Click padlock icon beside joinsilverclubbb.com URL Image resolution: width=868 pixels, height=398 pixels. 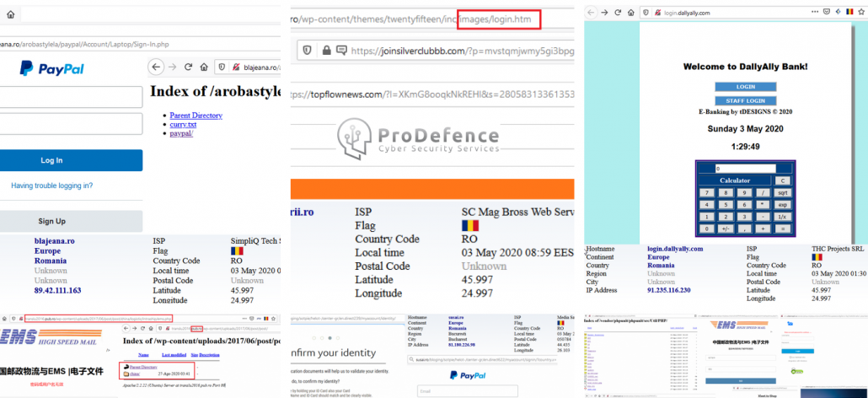tap(327, 51)
